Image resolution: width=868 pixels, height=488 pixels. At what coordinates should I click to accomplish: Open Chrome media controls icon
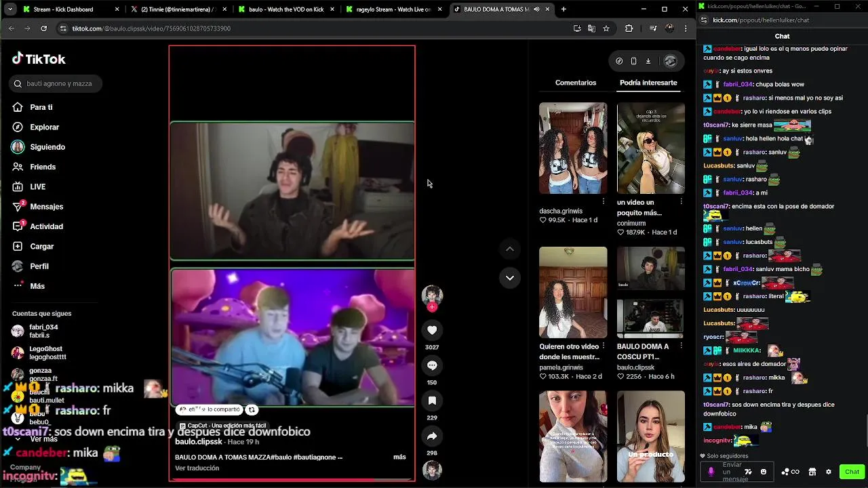pyautogui.click(x=653, y=28)
